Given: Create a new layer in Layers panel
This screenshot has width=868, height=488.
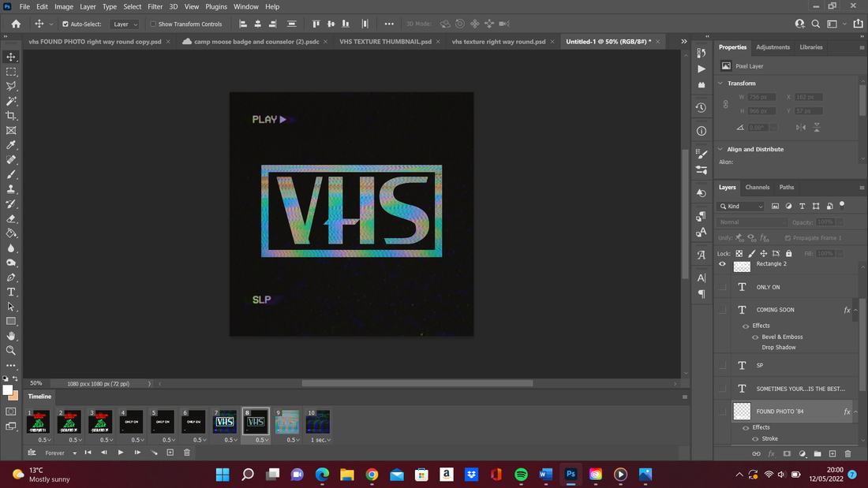Looking at the screenshot, I should tap(832, 453).
